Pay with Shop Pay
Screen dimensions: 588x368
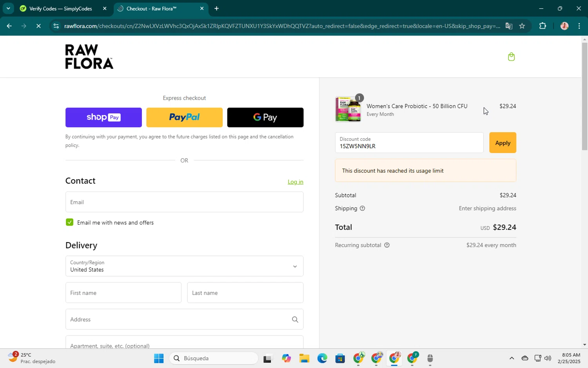point(103,117)
